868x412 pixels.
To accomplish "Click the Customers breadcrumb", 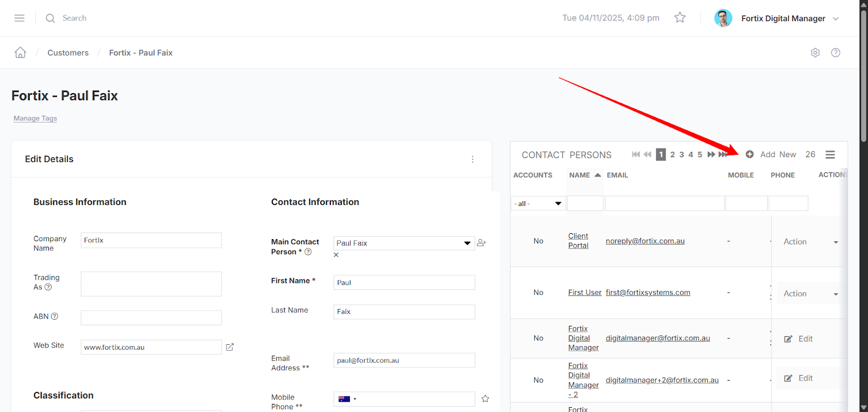I will click(x=68, y=53).
